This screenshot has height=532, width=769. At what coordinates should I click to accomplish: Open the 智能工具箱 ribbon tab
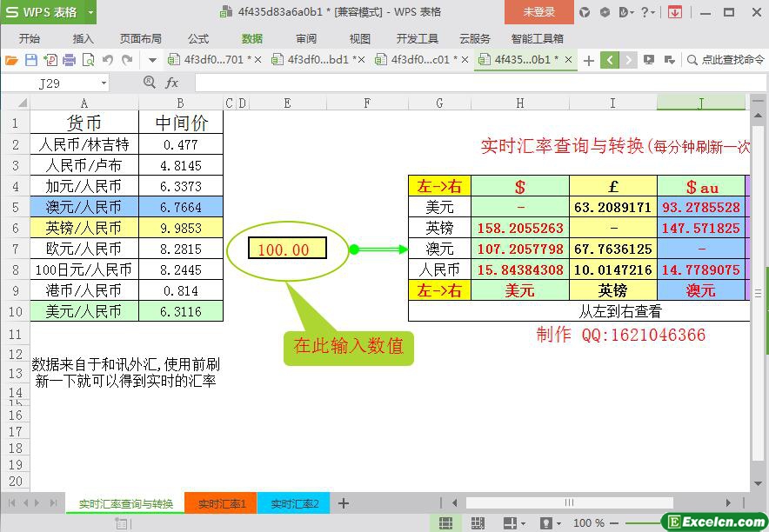537,39
